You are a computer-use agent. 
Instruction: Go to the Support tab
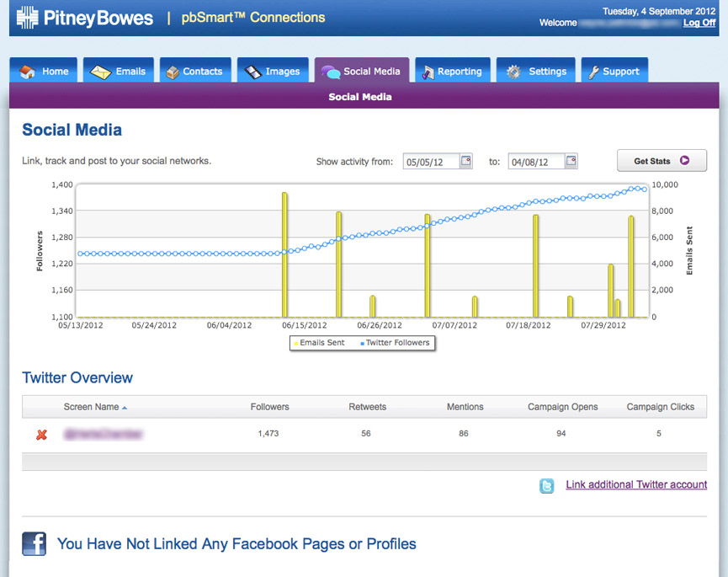[x=614, y=70]
